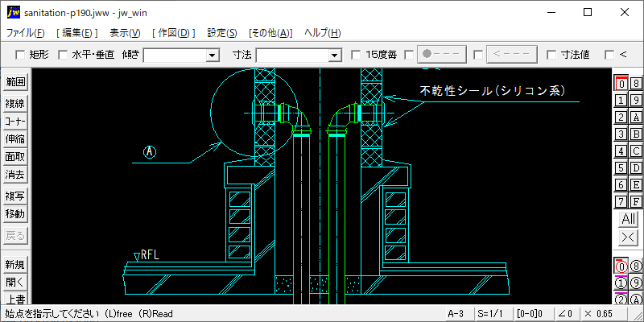Select layer group circled 2
Image resolution: width=644 pixels, height=322 pixels.
coord(621,299)
